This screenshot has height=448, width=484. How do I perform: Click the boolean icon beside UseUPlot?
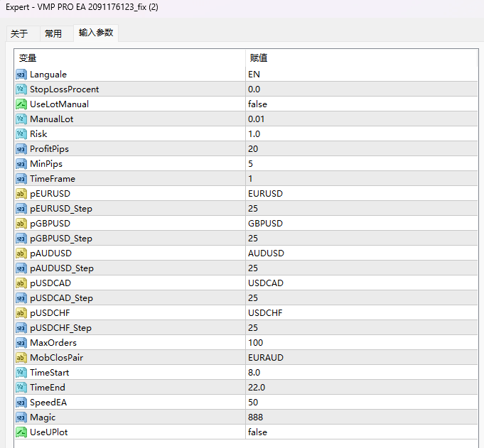[21, 432]
